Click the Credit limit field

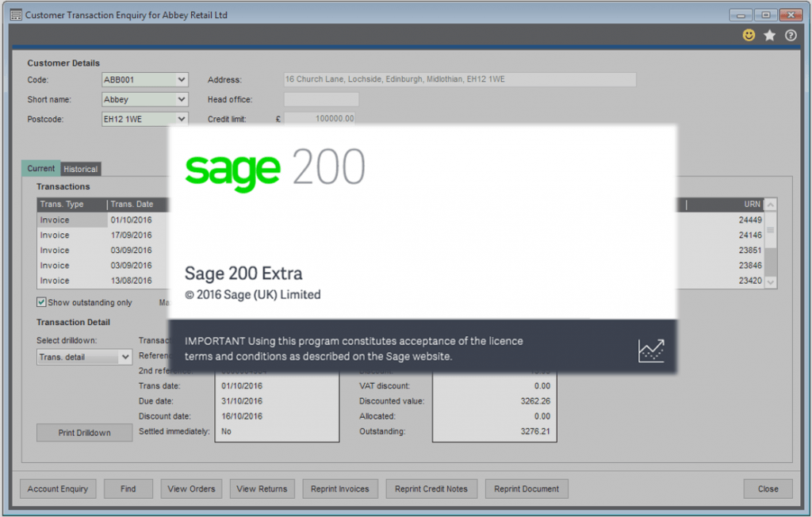pyautogui.click(x=320, y=119)
